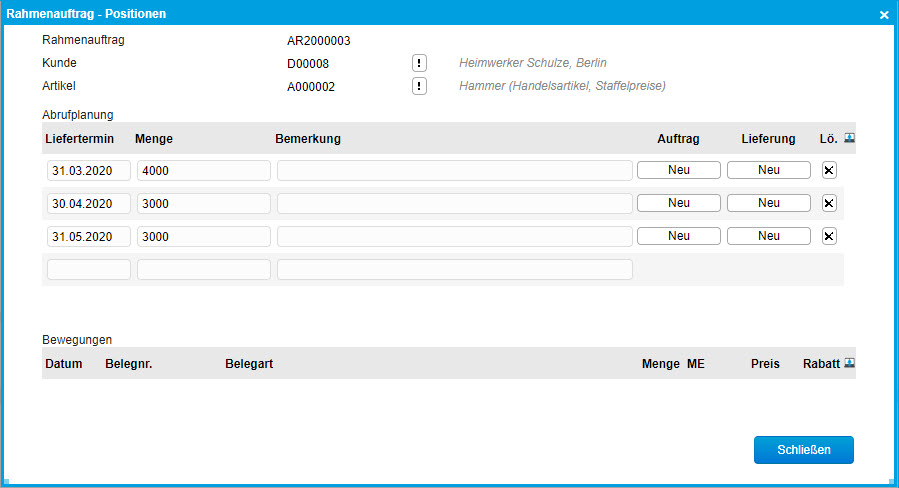Screen dimensions: 899x488
Task: Click customer name Heimwerker Schulze, Berlin
Action: tap(533, 63)
